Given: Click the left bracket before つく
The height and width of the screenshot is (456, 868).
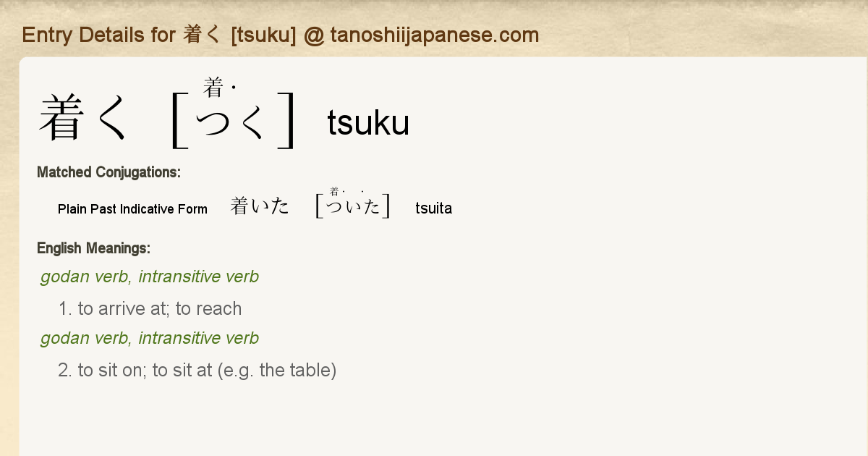Looking at the screenshot, I should coord(179,121).
